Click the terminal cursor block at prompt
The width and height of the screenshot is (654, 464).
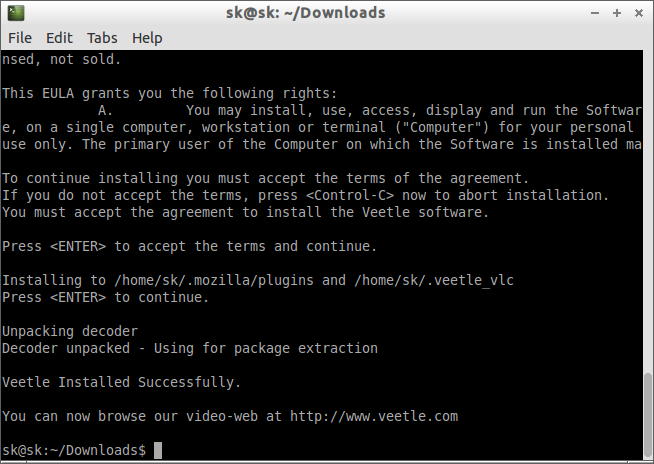pyautogui.click(x=158, y=450)
